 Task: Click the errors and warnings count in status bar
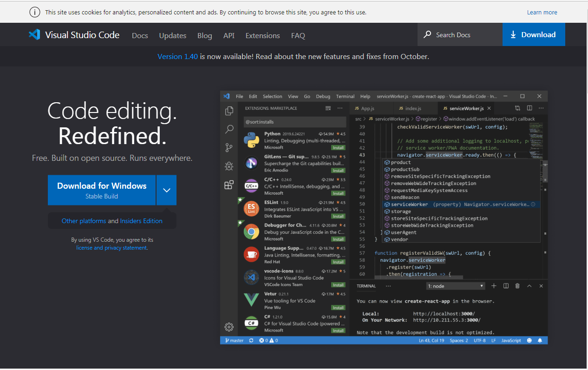268,341
